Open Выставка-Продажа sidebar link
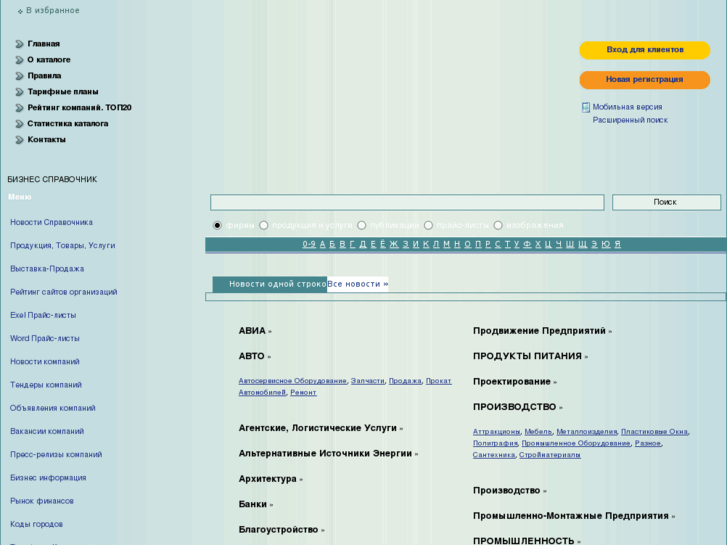Screen dimensions: 727x545 point(47,269)
